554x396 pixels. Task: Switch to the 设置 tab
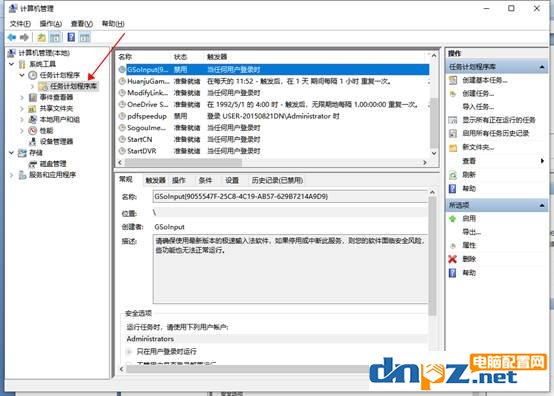(232, 180)
